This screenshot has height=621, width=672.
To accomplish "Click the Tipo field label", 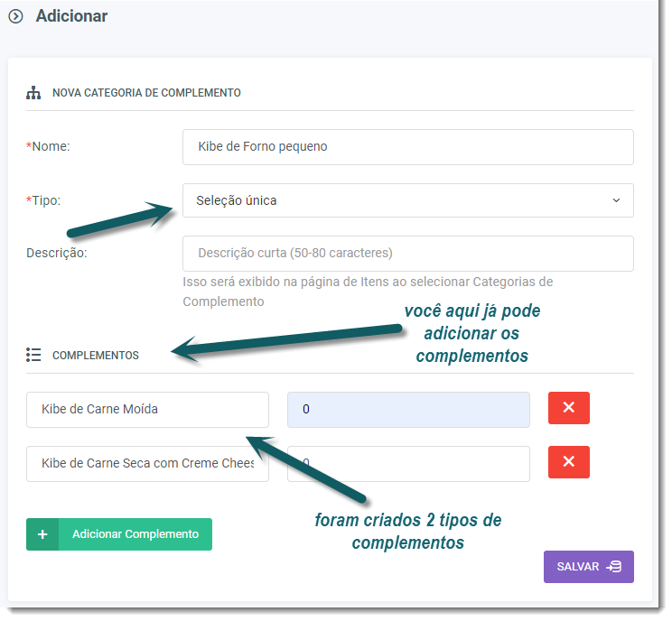I will pyautogui.click(x=46, y=200).
